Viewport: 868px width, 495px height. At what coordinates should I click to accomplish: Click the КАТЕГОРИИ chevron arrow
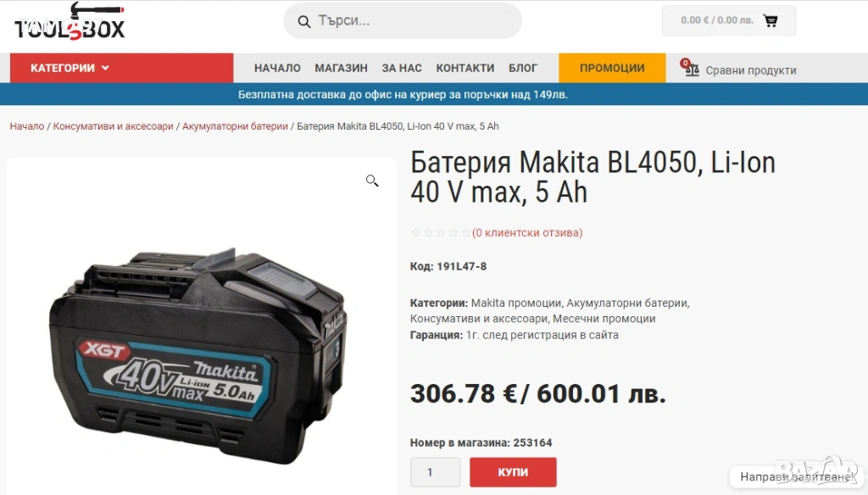(105, 68)
